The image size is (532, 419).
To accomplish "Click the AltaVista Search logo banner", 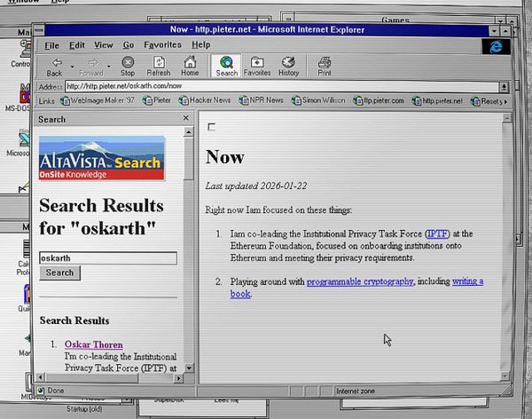I will click(x=102, y=158).
